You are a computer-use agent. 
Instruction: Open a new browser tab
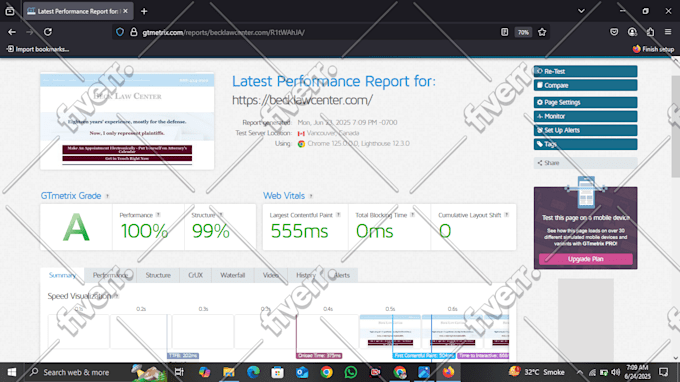pyautogui.click(x=144, y=11)
